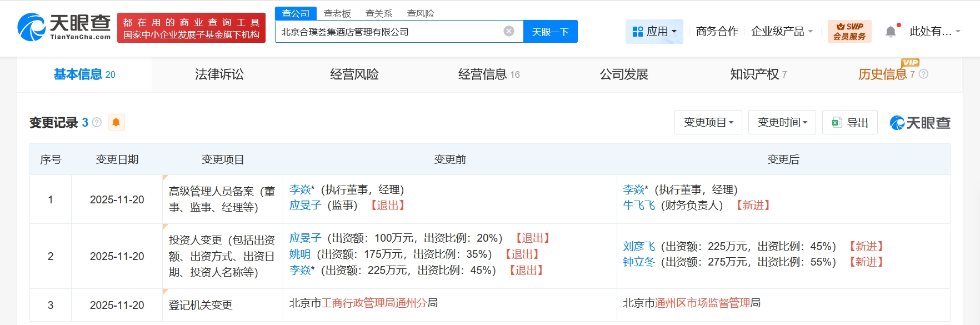Select the 查老板 search tab
The height and width of the screenshot is (325, 980).
click(x=337, y=13)
